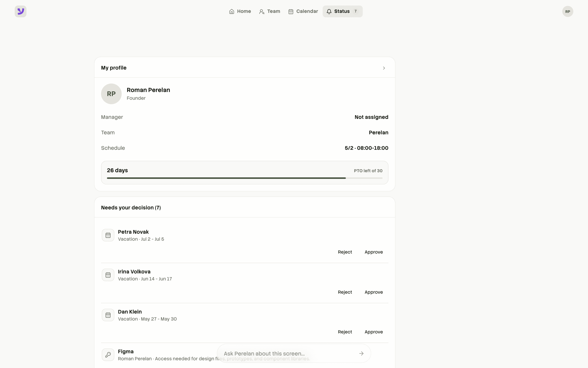Click the Dan Klein name
The image size is (588, 368).
pyautogui.click(x=130, y=312)
